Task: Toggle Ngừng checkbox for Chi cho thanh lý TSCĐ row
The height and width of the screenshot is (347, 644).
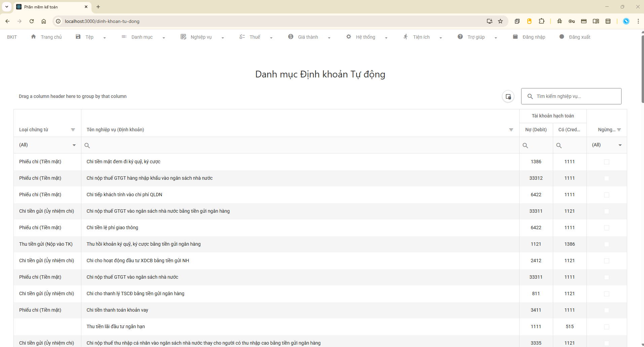Action: pyautogui.click(x=607, y=294)
